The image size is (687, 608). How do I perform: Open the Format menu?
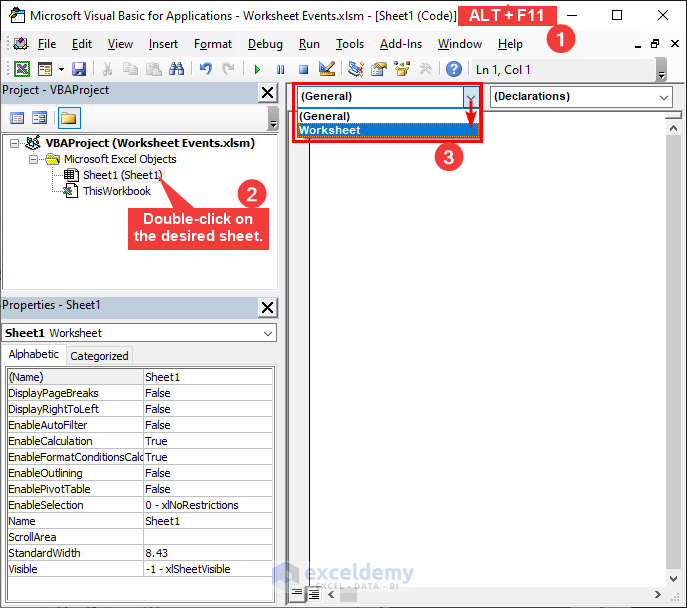(213, 44)
